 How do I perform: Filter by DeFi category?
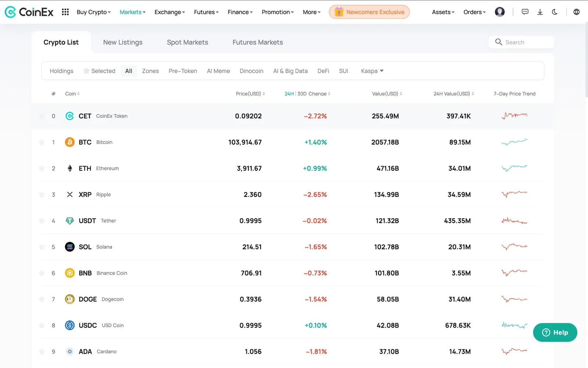323,71
